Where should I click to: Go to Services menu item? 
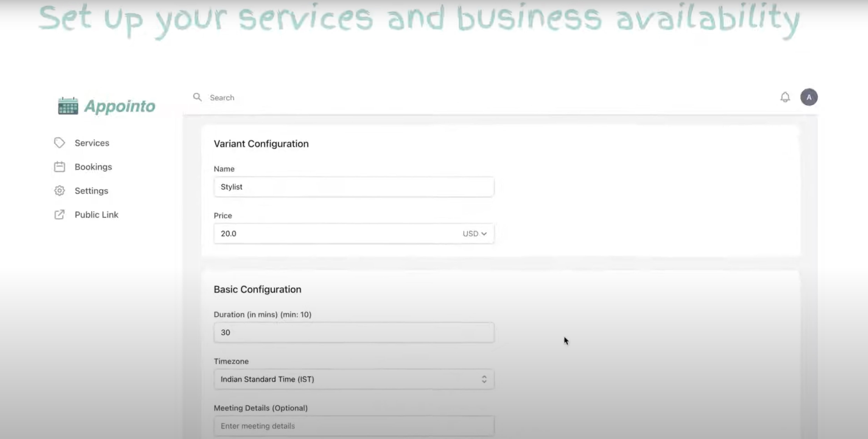pos(92,143)
